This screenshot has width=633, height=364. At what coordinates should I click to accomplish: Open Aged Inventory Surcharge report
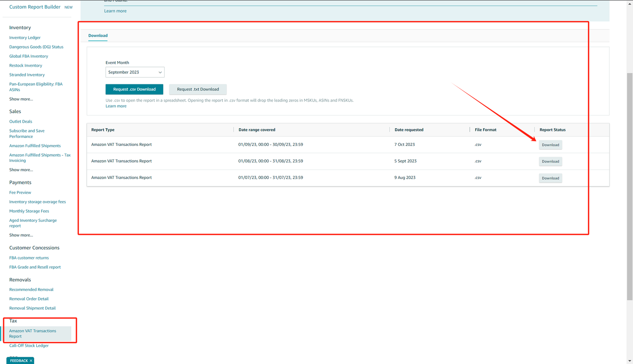coord(33,223)
